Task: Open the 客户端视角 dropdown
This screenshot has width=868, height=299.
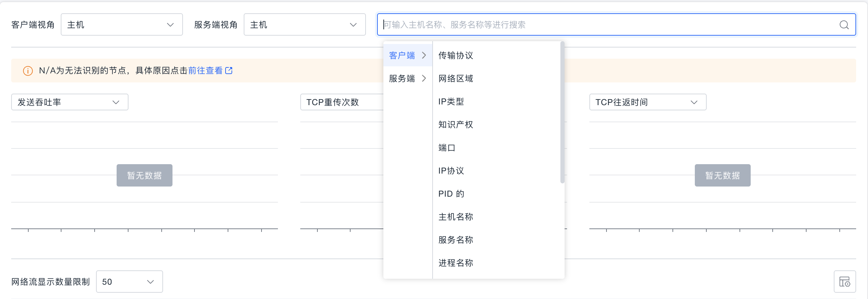Action: [x=122, y=25]
